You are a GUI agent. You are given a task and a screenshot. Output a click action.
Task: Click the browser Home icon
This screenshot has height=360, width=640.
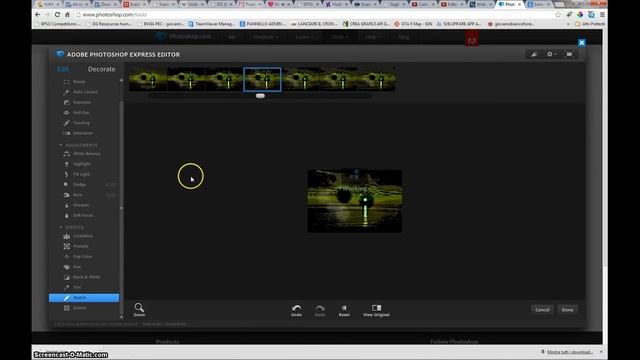click(x=67, y=14)
